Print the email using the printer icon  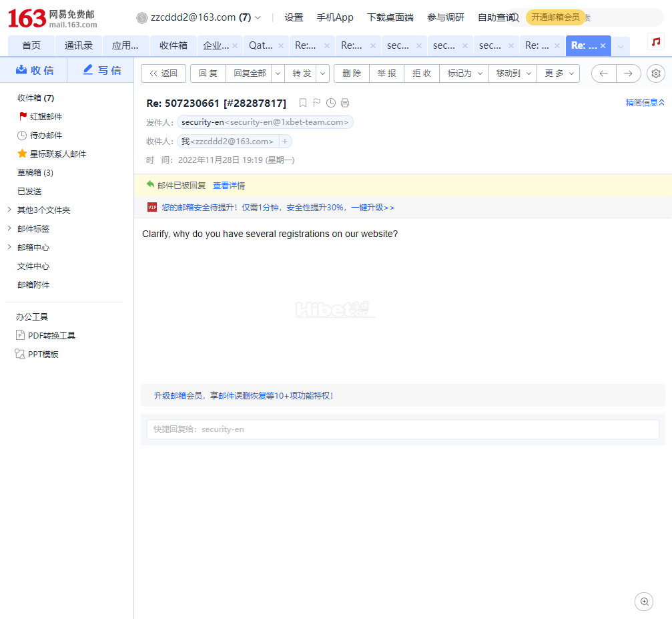[x=345, y=103]
